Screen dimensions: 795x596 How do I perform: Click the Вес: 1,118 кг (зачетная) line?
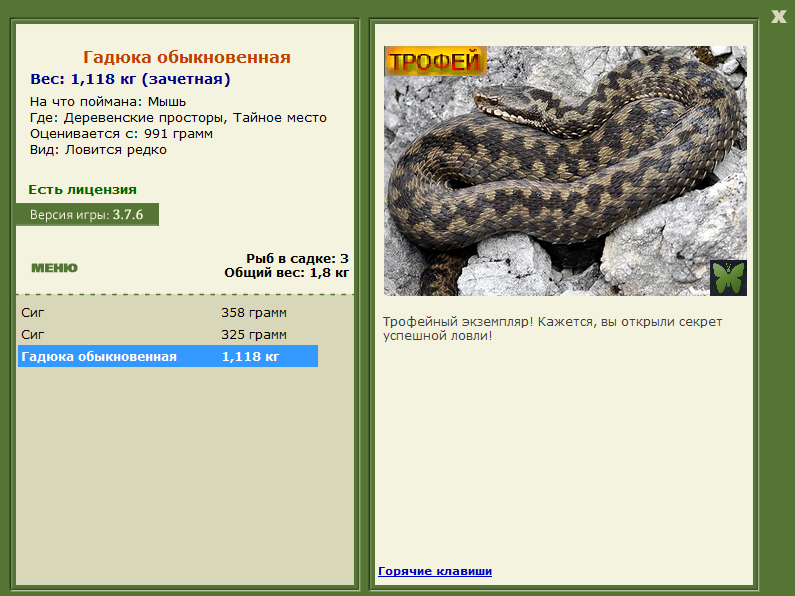point(130,79)
